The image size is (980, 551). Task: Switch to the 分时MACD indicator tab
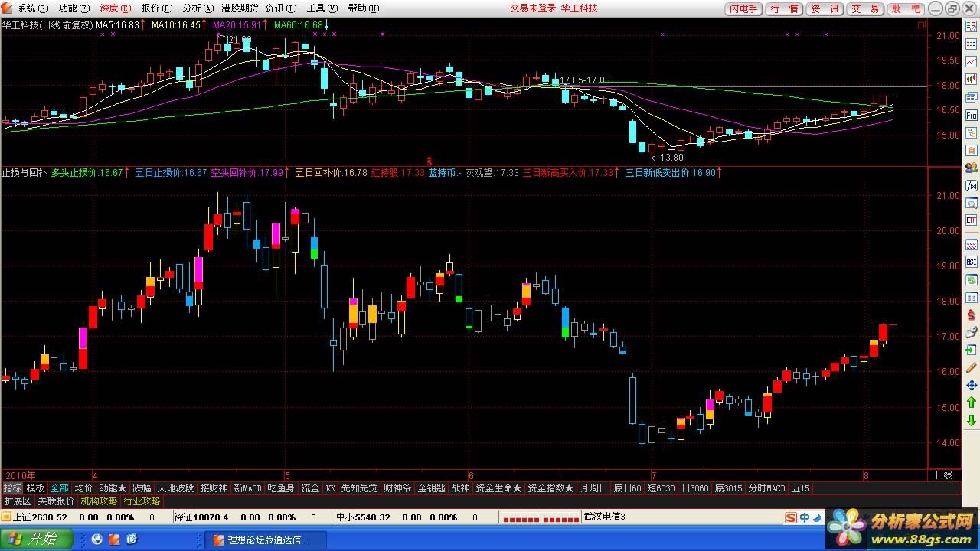(x=766, y=487)
